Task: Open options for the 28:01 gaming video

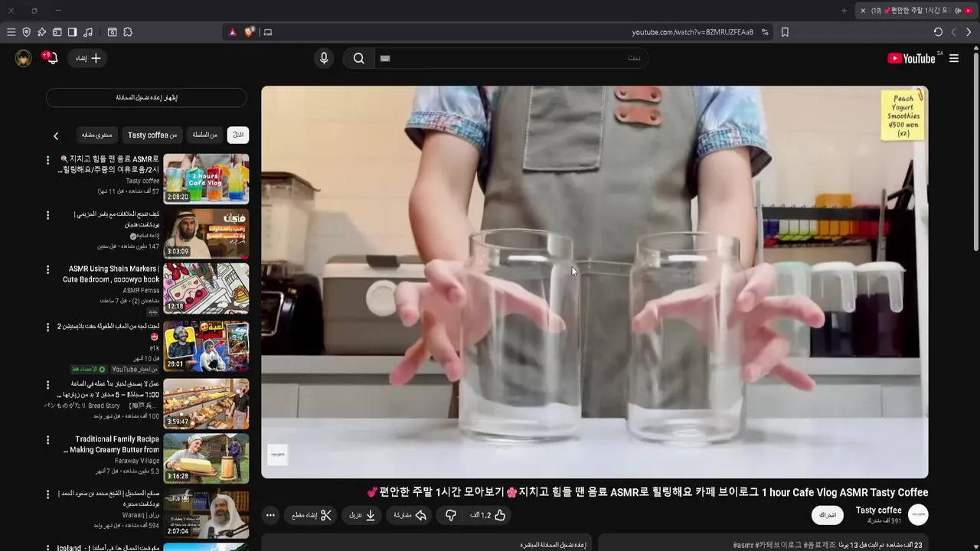Action: (47, 327)
